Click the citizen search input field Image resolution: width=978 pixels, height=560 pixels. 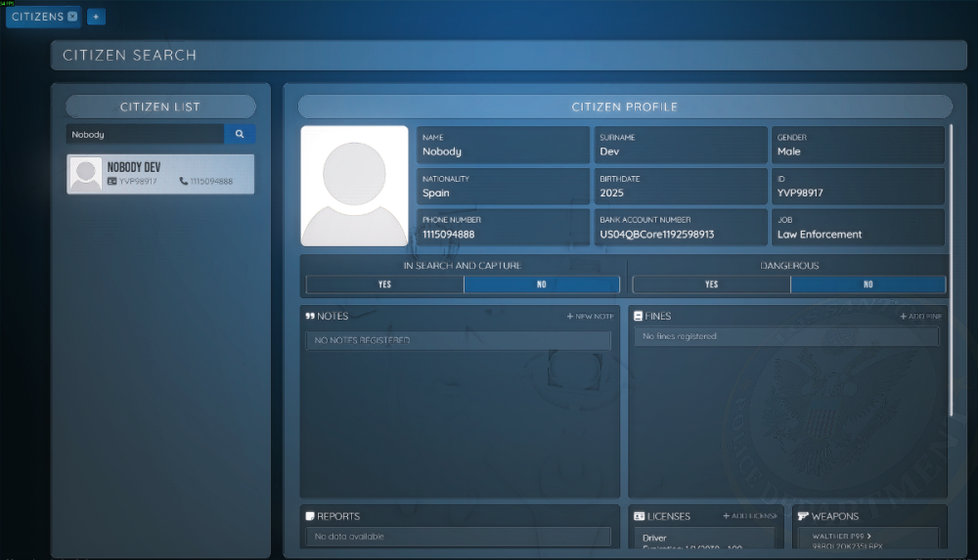click(x=145, y=134)
